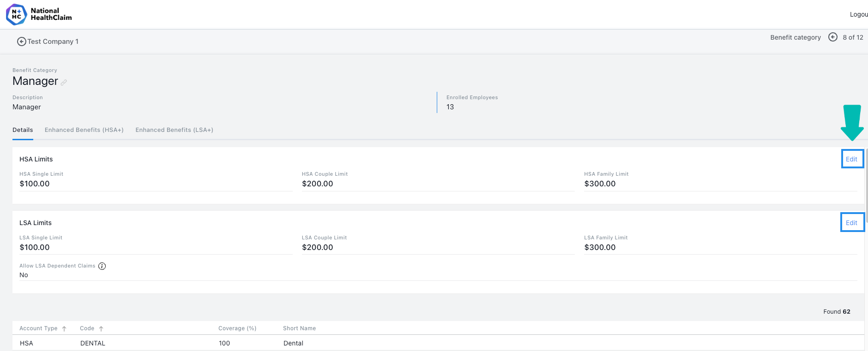Click the LSA Family Limit value
868x351 pixels.
600,247
